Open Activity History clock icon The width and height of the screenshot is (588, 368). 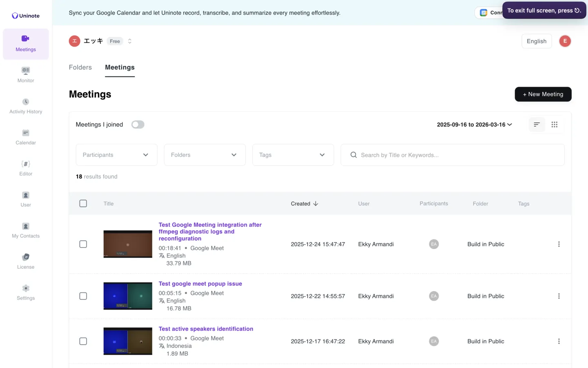coord(26,102)
